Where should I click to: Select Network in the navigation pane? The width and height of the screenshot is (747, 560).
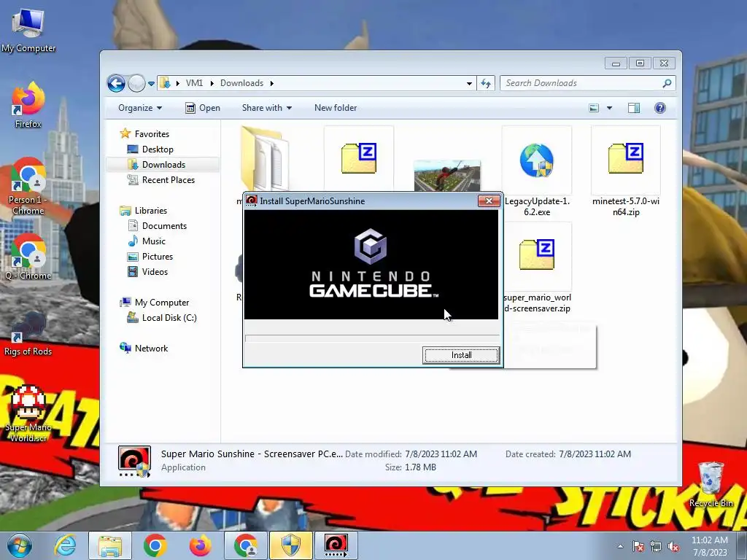pyautogui.click(x=144, y=348)
